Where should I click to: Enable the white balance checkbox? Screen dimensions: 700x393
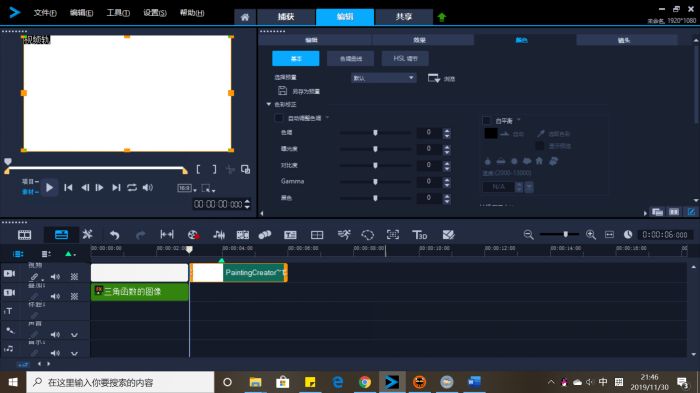click(x=487, y=121)
